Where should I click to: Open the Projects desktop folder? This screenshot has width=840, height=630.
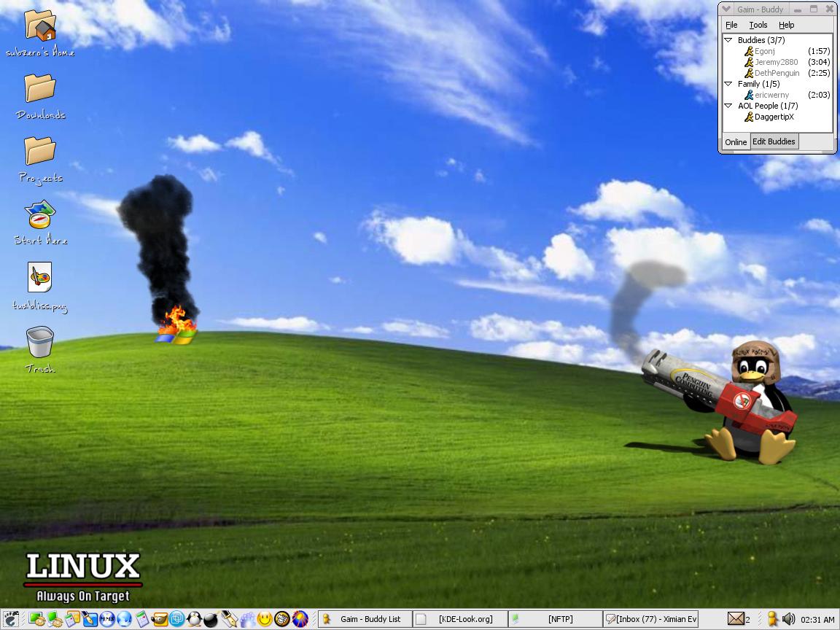pyautogui.click(x=40, y=160)
